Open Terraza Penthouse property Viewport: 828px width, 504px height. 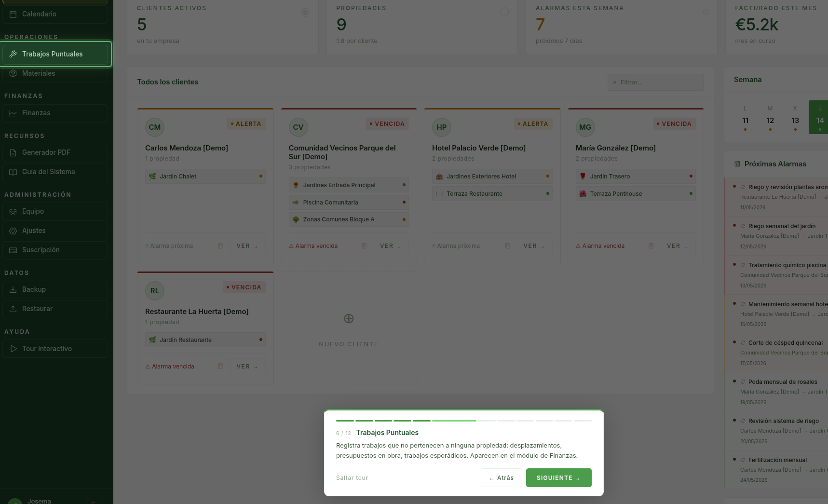click(636, 194)
